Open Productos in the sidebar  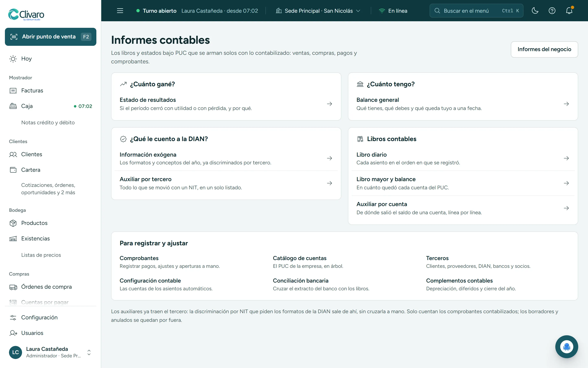[x=51, y=223]
